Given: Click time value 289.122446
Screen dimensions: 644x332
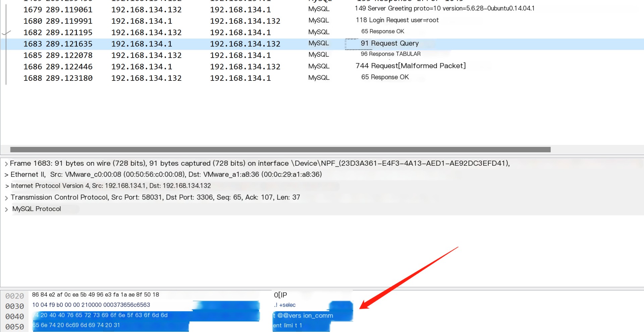Looking at the screenshot, I should 69,67.
